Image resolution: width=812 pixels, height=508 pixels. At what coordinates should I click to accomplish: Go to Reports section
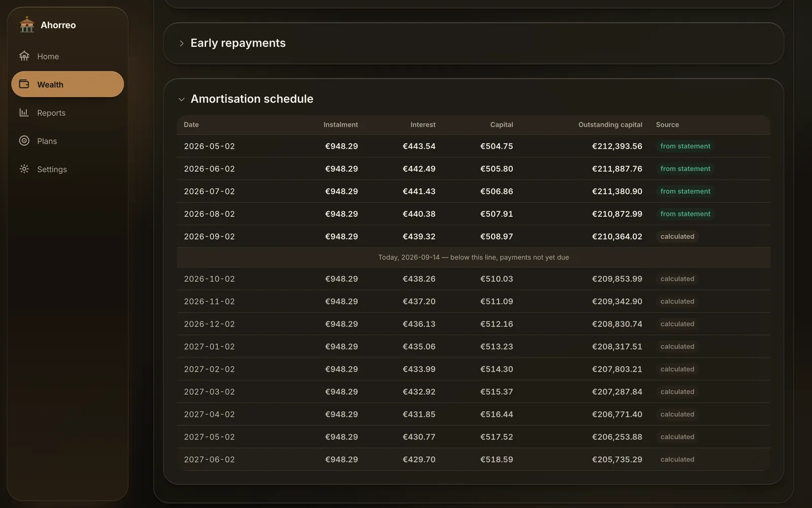67,113
